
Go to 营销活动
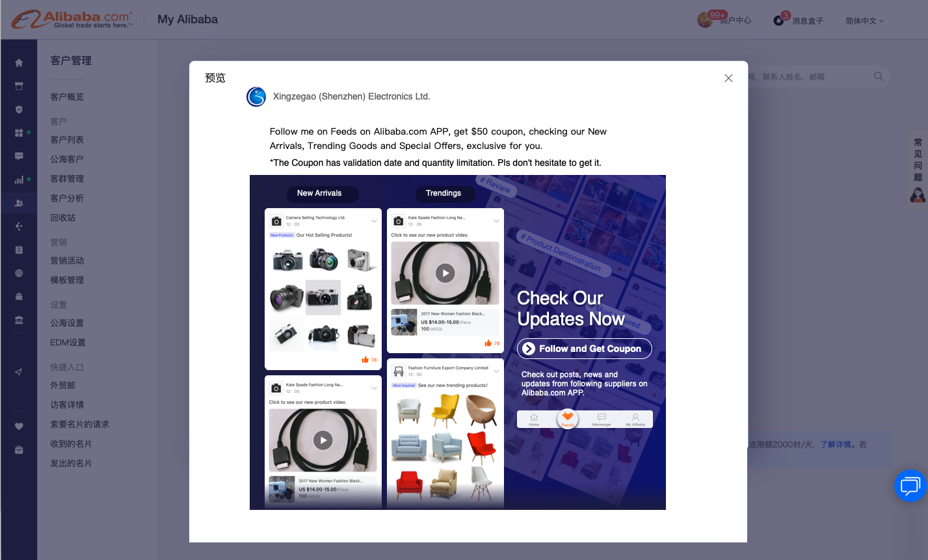click(67, 261)
